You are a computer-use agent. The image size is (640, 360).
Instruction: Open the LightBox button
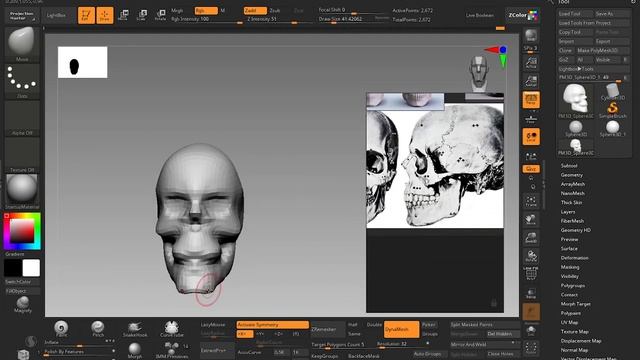(56, 16)
